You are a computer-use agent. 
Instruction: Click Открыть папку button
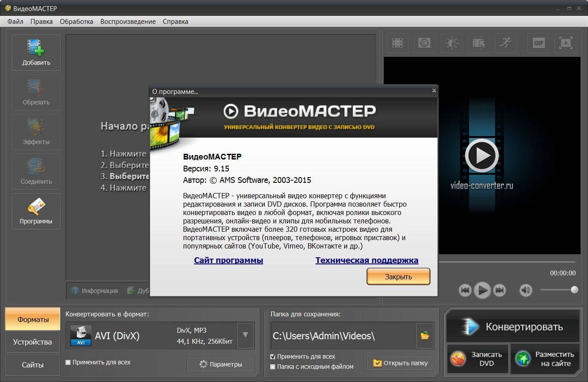(400, 363)
